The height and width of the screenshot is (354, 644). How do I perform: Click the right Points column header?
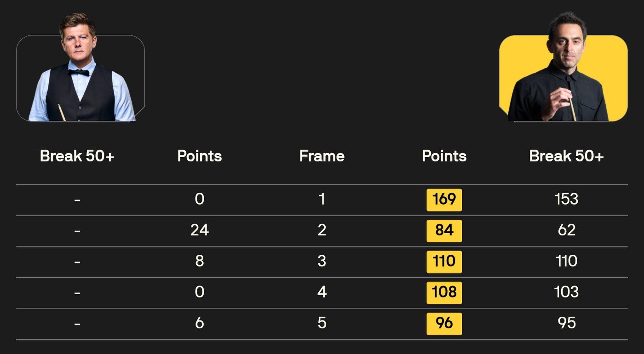coord(444,156)
